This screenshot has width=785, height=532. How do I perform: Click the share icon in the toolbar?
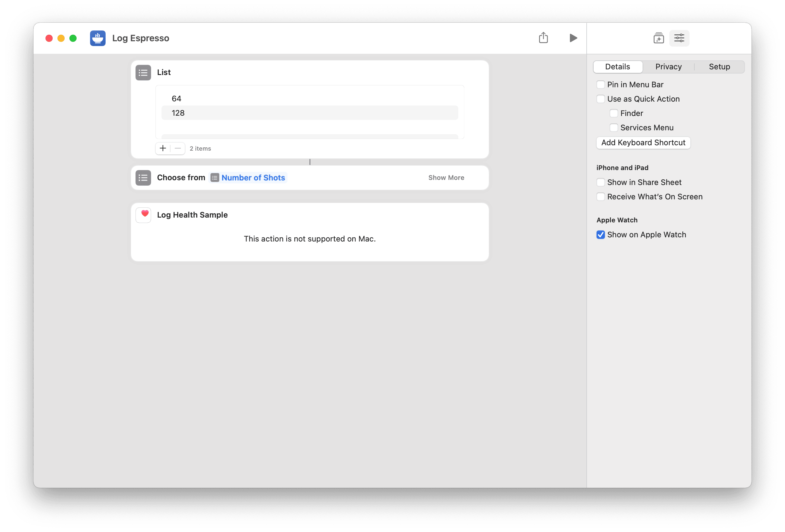543,38
